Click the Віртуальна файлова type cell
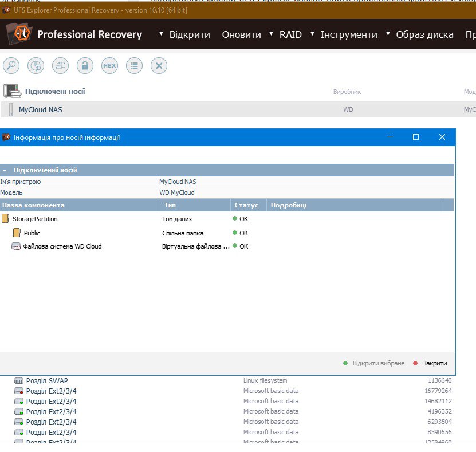Image resolution: width=476 pixels, height=452 pixels. 195,246
